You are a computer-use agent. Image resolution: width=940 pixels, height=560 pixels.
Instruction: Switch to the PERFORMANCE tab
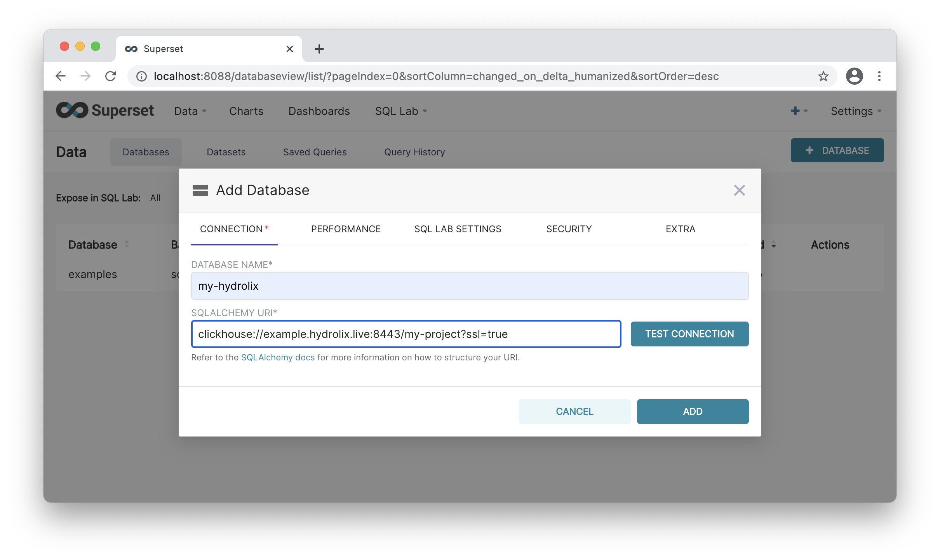pos(346,229)
